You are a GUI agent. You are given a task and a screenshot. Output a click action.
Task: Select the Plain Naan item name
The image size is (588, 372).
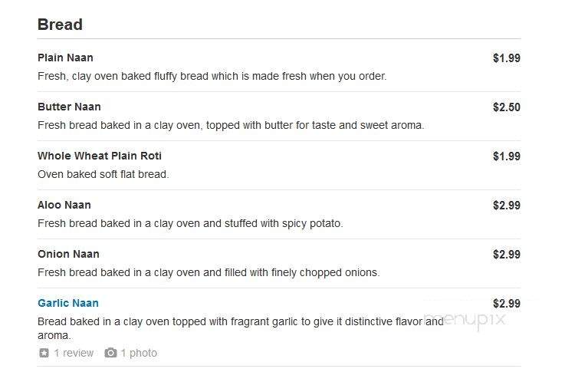(65, 58)
